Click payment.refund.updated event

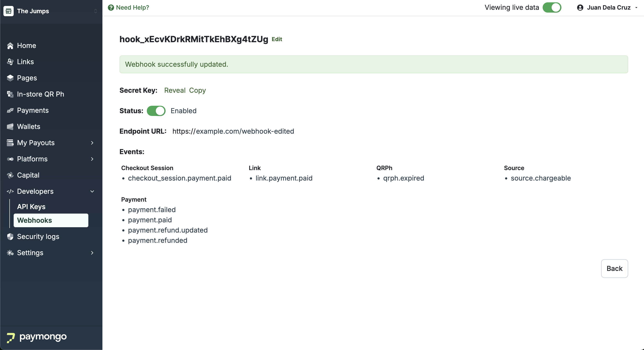(168, 230)
